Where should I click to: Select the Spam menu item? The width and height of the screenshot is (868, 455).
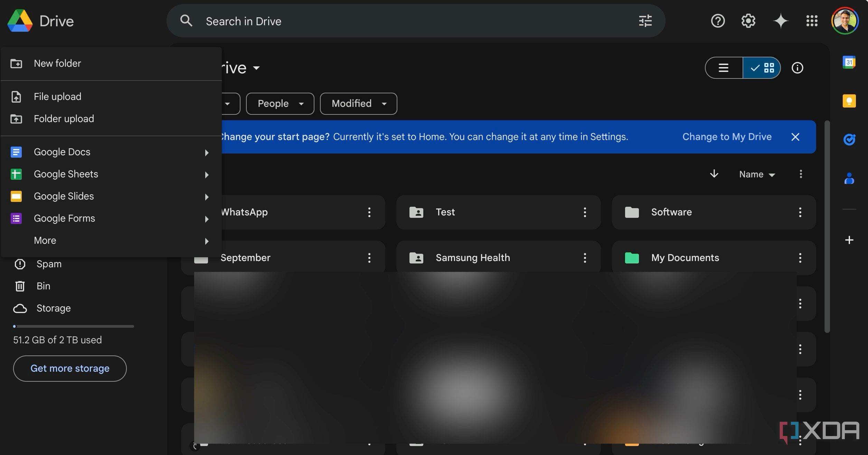pyautogui.click(x=49, y=264)
